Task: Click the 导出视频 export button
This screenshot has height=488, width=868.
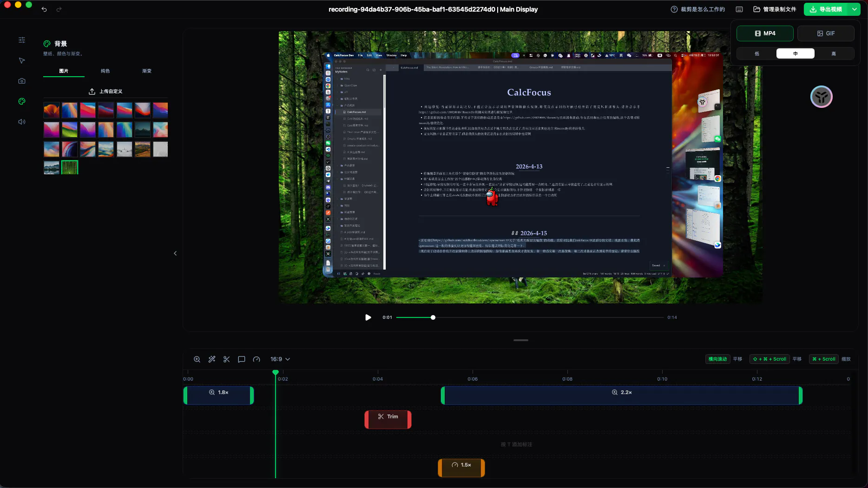Action: (826, 9)
